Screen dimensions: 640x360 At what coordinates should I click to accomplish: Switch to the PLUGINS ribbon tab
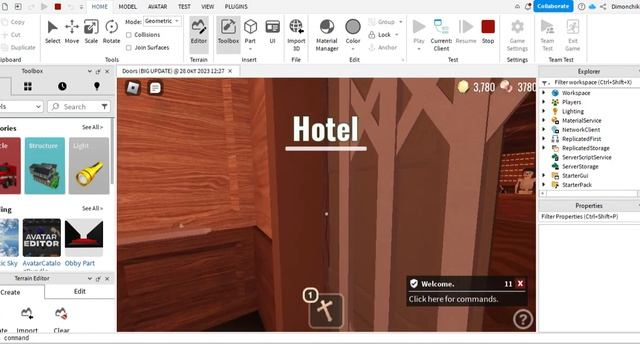click(x=236, y=7)
